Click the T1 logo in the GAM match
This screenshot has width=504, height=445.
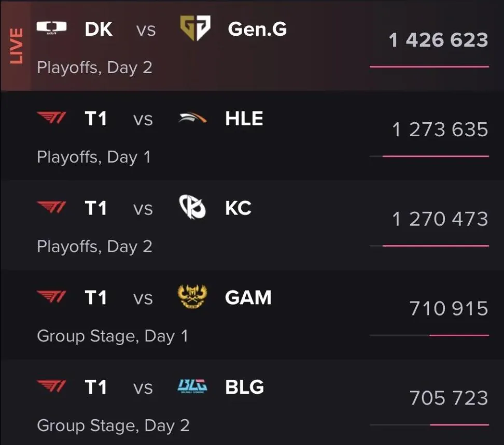coord(51,296)
